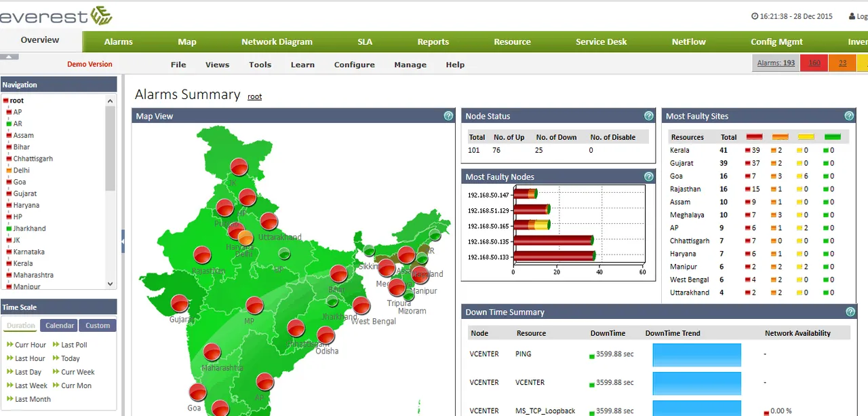Open the Network Diagram tab
868x416 pixels.
coord(277,41)
